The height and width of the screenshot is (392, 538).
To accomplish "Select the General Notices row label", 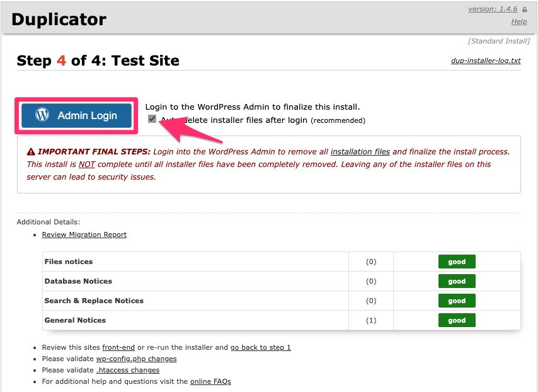I will 75,320.
